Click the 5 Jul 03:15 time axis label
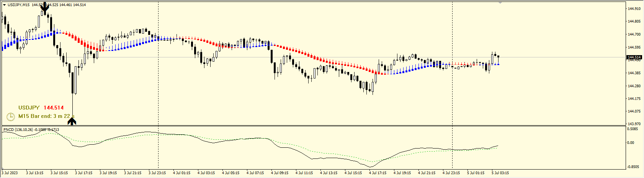 click(500, 173)
